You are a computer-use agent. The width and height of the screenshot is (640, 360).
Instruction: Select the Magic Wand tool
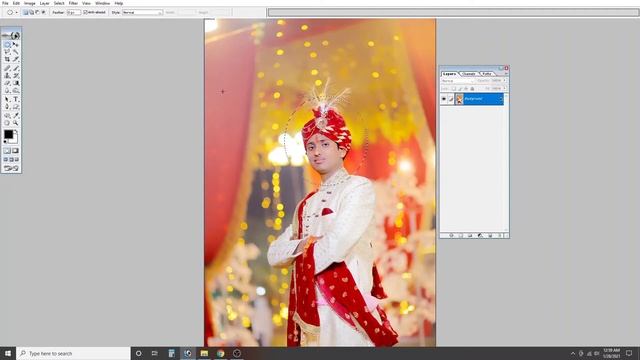click(16, 52)
